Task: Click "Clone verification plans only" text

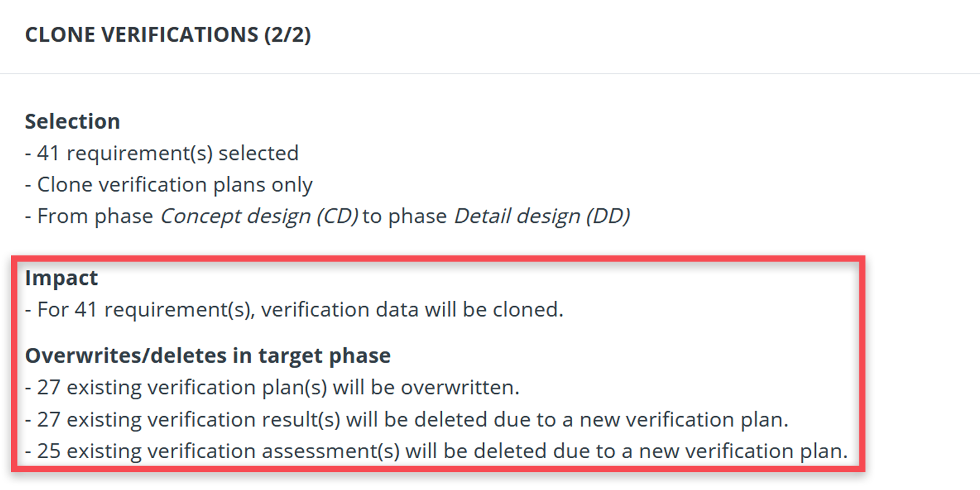Action: click(x=175, y=185)
